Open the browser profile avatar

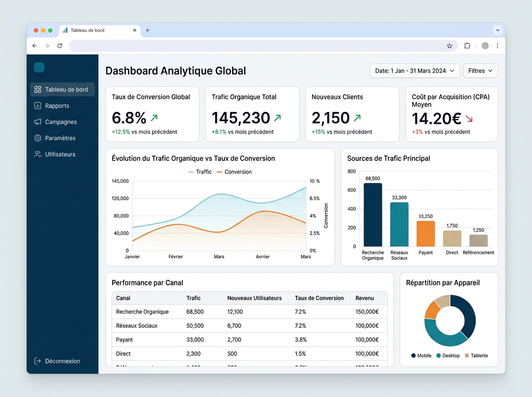pos(485,46)
